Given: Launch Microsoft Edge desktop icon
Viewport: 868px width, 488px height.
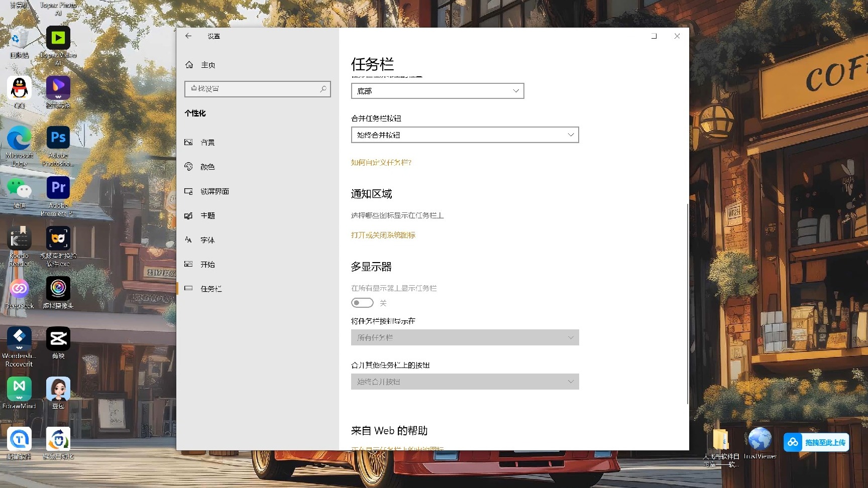Looking at the screenshot, I should [19, 137].
